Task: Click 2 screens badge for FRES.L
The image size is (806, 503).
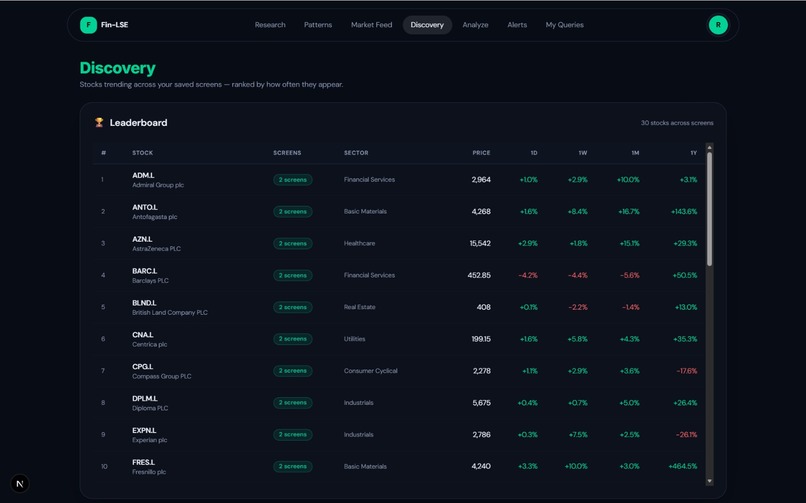Action: coord(292,467)
